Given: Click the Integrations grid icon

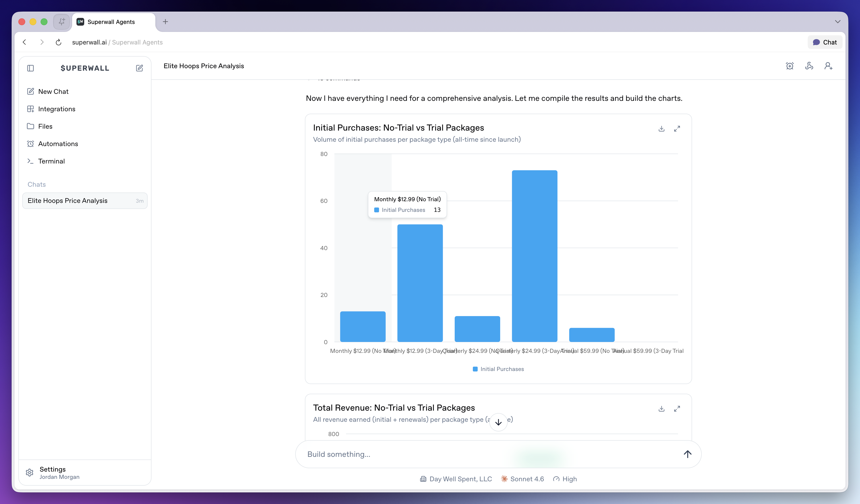Looking at the screenshot, I should point(30,109).
